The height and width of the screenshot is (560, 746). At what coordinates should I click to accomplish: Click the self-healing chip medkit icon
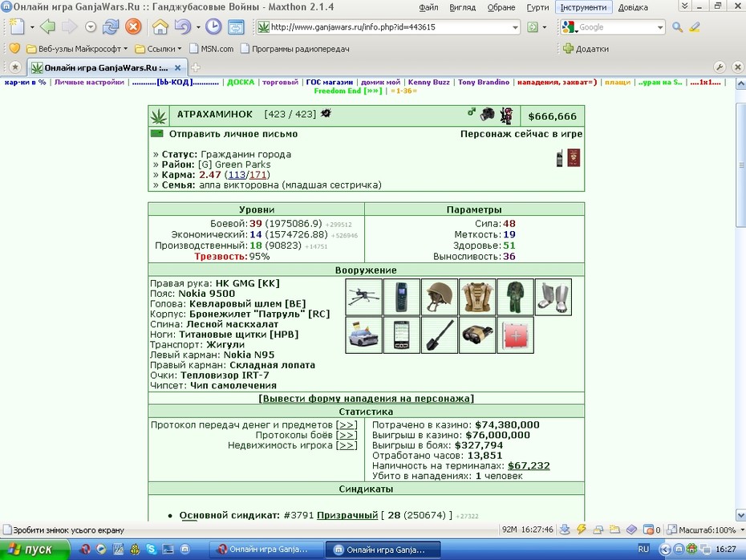click(515, 335)
